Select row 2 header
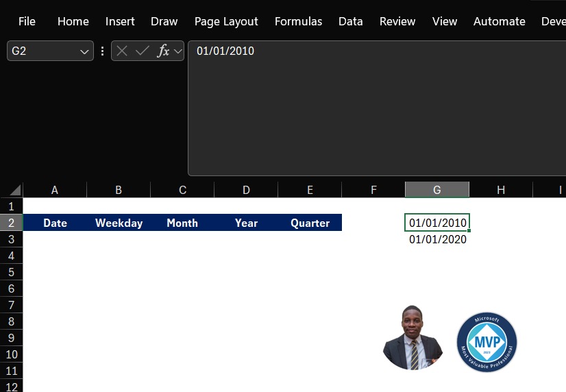Screen dimensions: 566x392 coord(11,223)
